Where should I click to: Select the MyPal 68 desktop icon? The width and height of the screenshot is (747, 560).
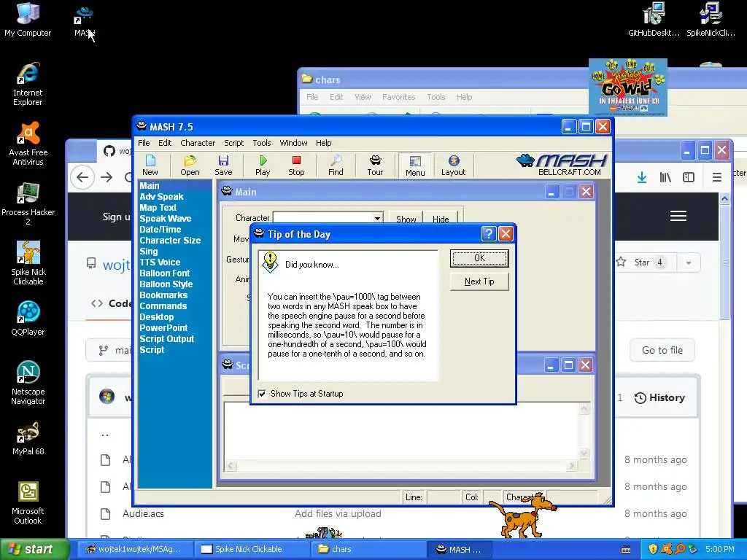28,438
